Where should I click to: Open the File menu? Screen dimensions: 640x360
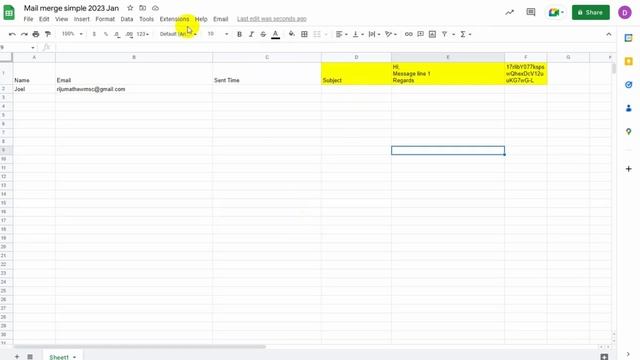point(28,19)
